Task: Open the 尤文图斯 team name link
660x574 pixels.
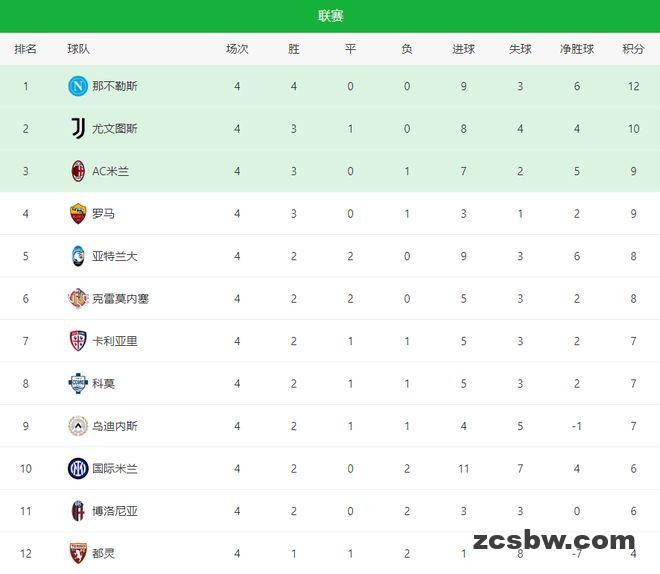Action: pyautogui.click(x=115, y=128)
